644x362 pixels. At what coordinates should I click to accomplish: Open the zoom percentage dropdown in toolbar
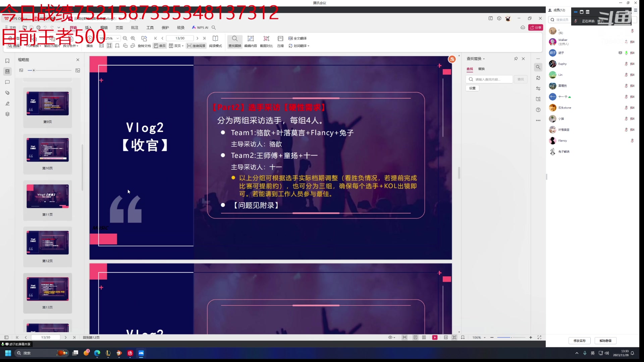pos(118,38)
